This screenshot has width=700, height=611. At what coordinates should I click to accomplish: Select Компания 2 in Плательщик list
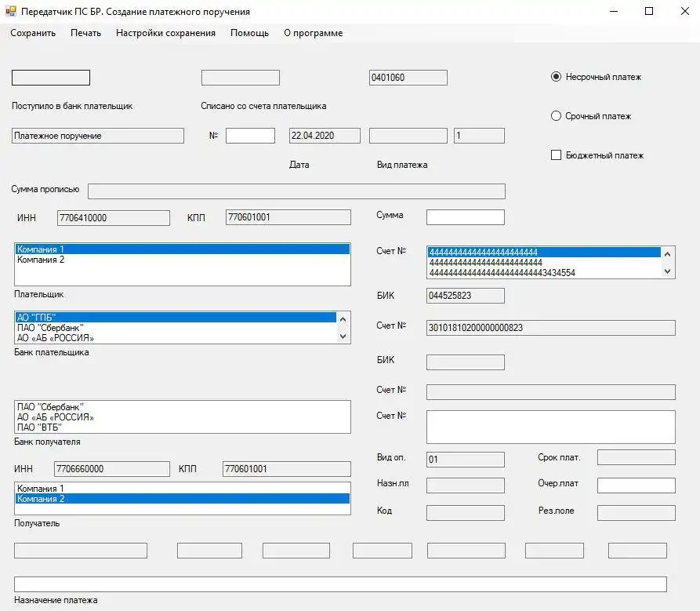(x=41, y=260)
